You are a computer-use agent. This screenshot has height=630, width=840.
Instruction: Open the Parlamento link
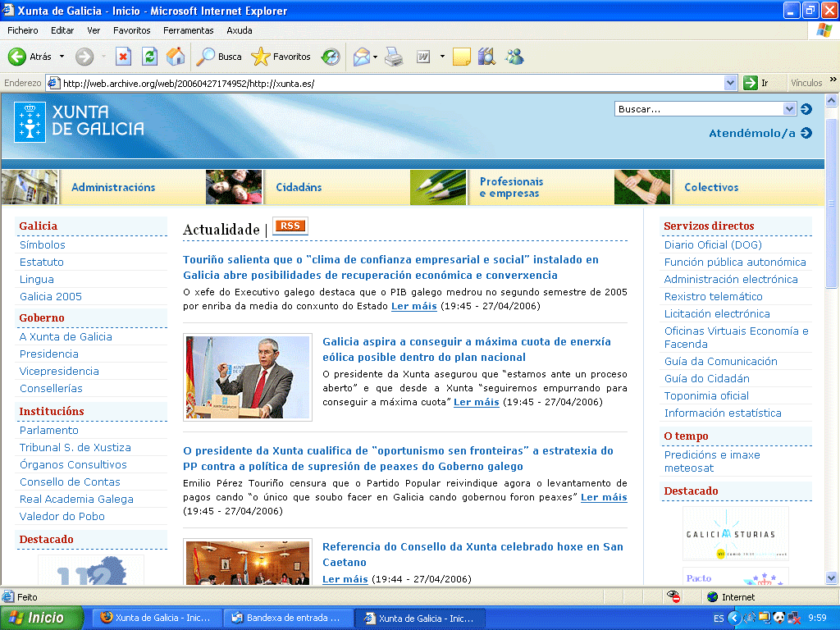click(x=48, y=430)
